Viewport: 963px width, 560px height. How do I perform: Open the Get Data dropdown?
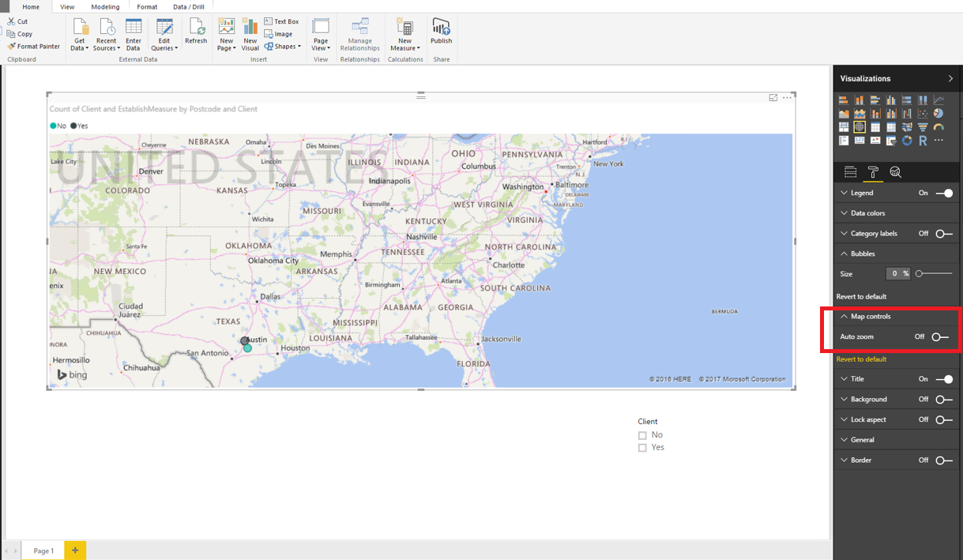80,34
